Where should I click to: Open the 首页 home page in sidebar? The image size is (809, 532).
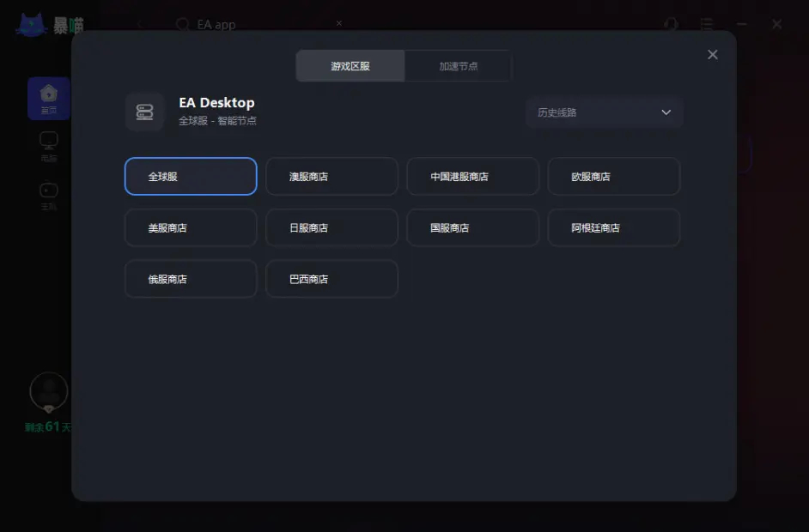pyautogui.click(x=49, y=97)
